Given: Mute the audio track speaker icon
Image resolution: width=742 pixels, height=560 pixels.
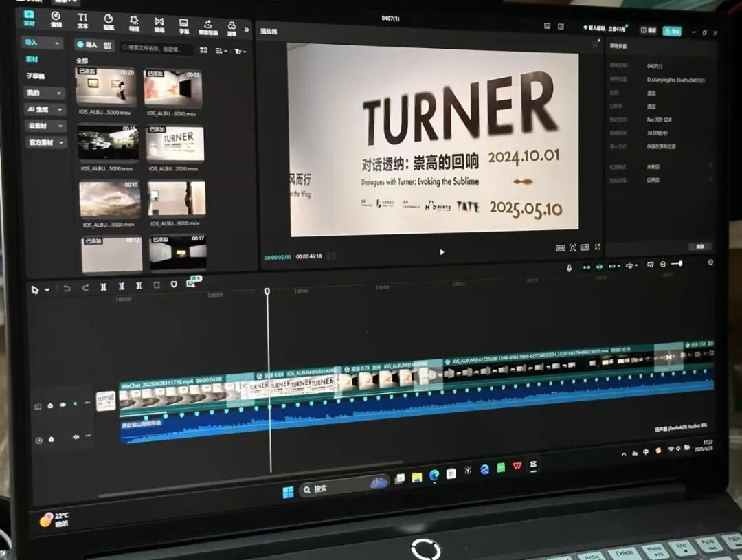Looking at the screenshot, I should click(x=76, y=437).
